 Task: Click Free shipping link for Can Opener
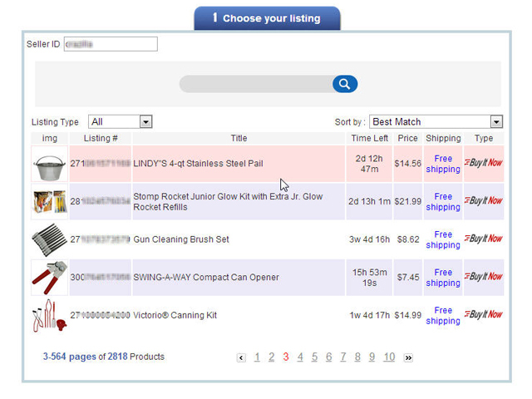pos(443,278)
